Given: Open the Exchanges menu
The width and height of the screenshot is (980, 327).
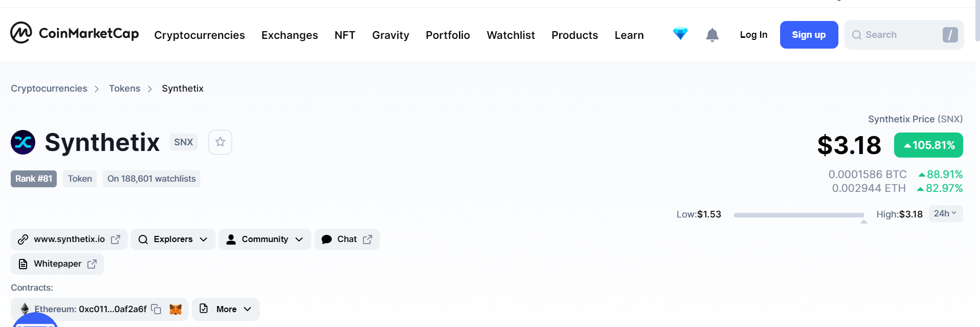Looking at the screenshot, I should (x=289, y=35).
